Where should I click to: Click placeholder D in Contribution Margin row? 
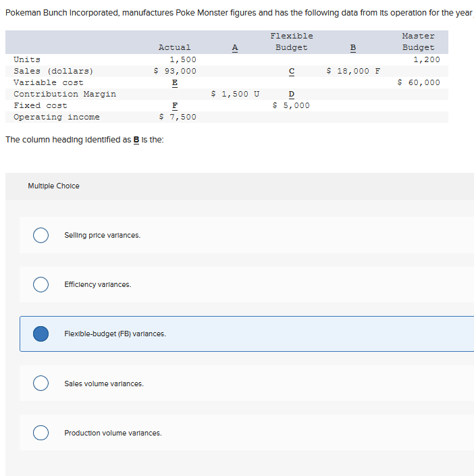(292, 94)
